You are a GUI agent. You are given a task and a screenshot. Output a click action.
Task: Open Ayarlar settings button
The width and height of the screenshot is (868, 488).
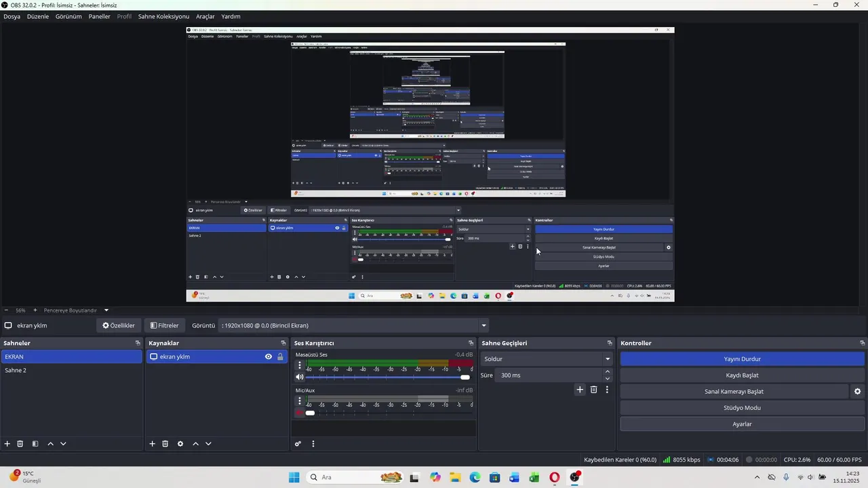click(x=743, y=424)
